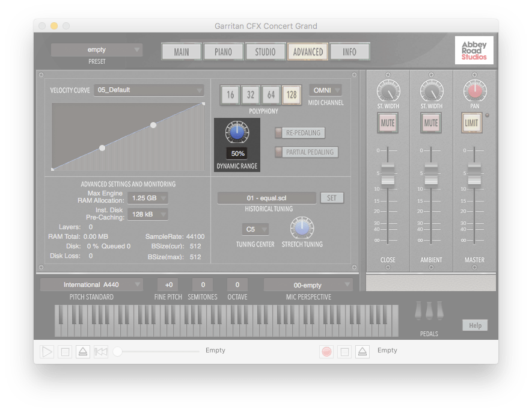Select the ADVANCED tab
Screen dimensions: 532x412
click(x=308, y=52)
